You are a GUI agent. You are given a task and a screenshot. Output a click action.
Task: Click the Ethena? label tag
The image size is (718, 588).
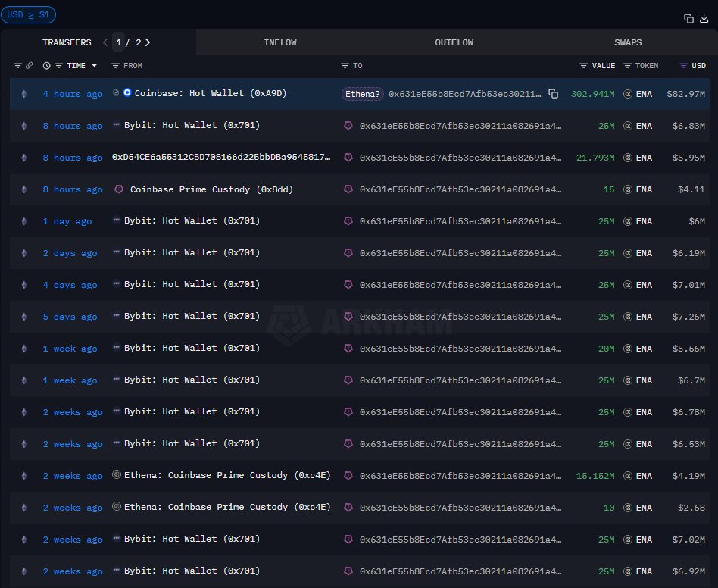(363, 94)
